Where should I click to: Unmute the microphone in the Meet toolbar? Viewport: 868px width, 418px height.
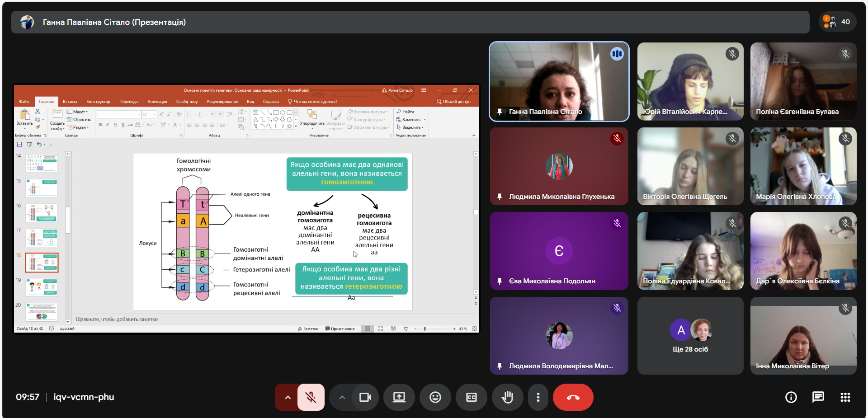311,397
